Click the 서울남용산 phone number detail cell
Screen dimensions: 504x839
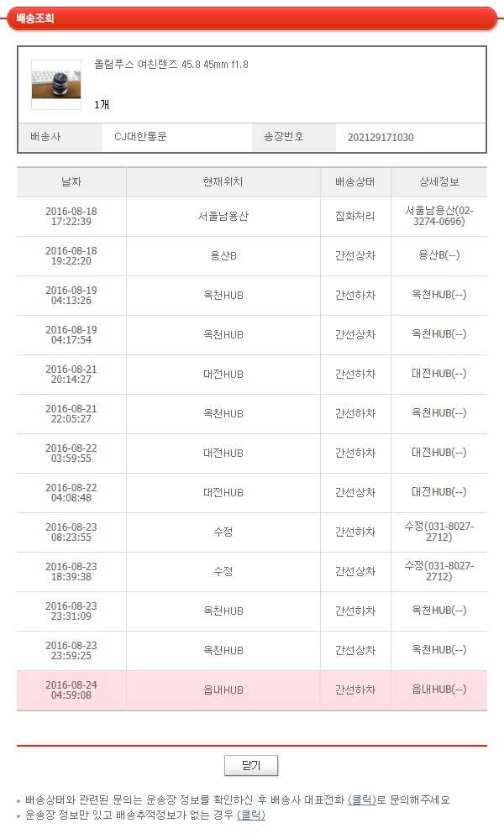click(x=438, y=216)
